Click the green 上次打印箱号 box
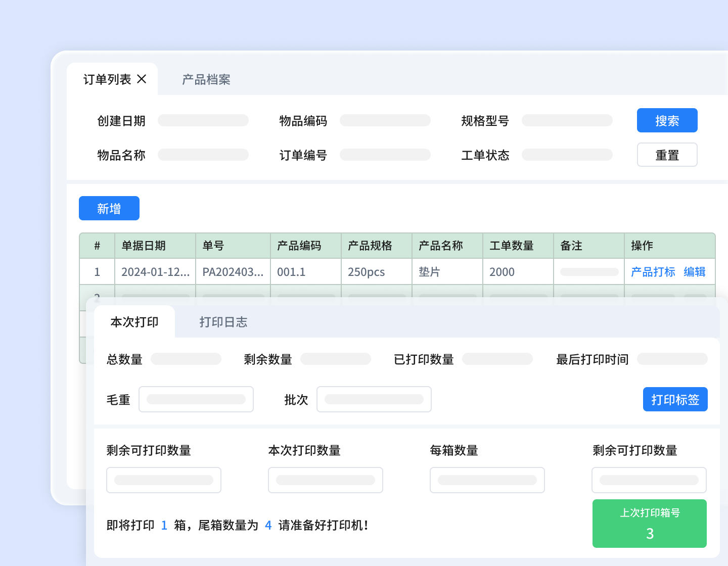Viewport: 728px width, 566px height. pos(650,524)
